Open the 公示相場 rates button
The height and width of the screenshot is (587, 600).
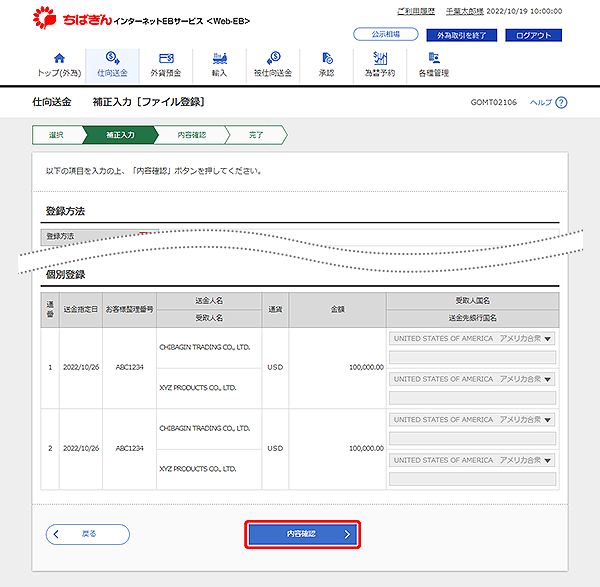tap(385, 34)
